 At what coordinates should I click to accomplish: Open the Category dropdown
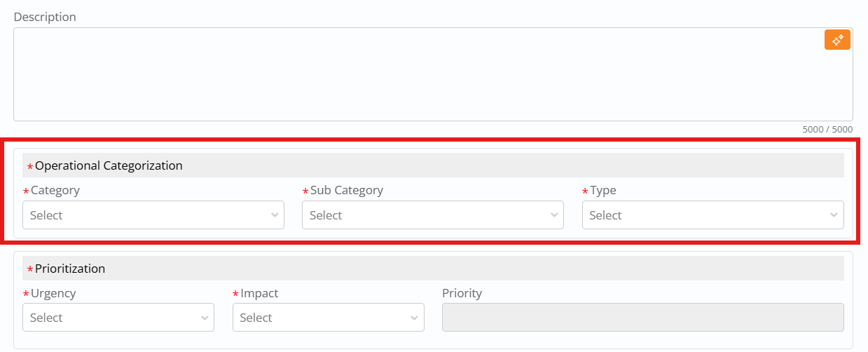(153, 215)
